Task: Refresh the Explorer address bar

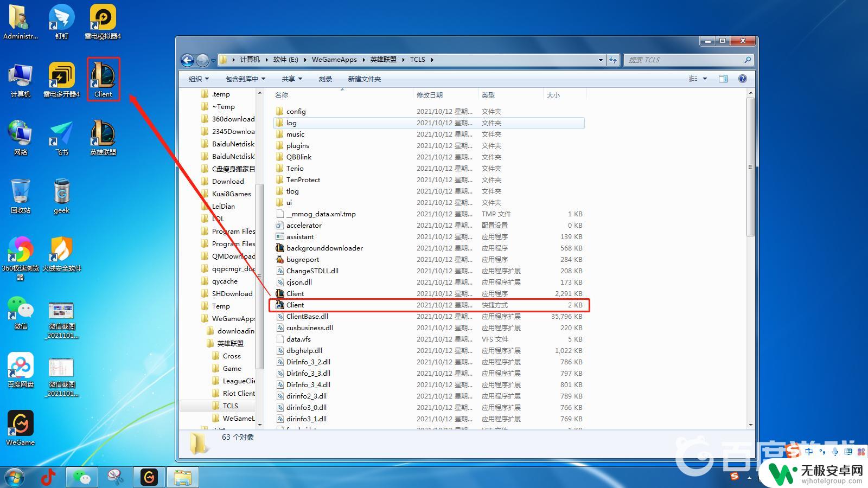Action: (613, 60)
